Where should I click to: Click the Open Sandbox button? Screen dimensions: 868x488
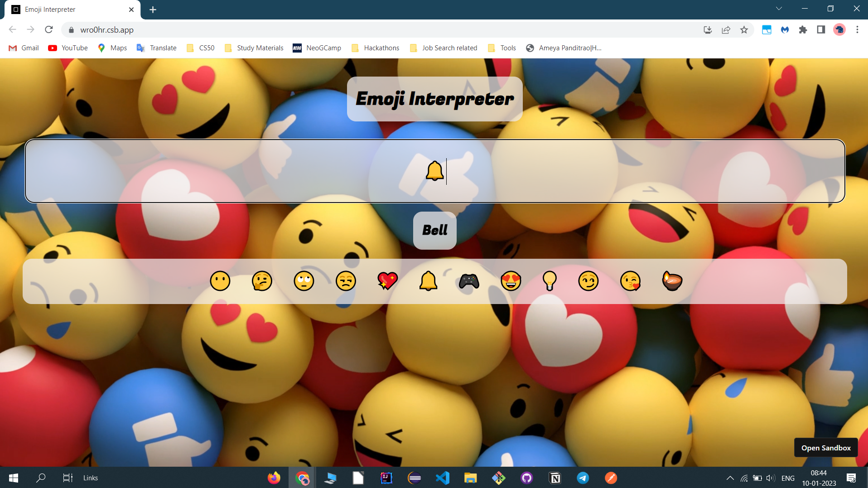point(826,448)
